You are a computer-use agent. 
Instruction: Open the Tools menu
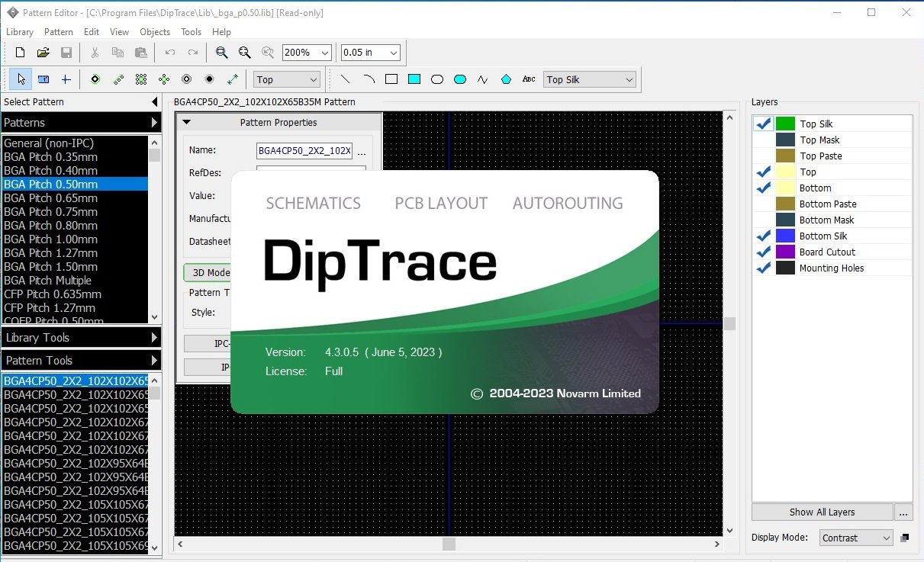coord(191,32)
